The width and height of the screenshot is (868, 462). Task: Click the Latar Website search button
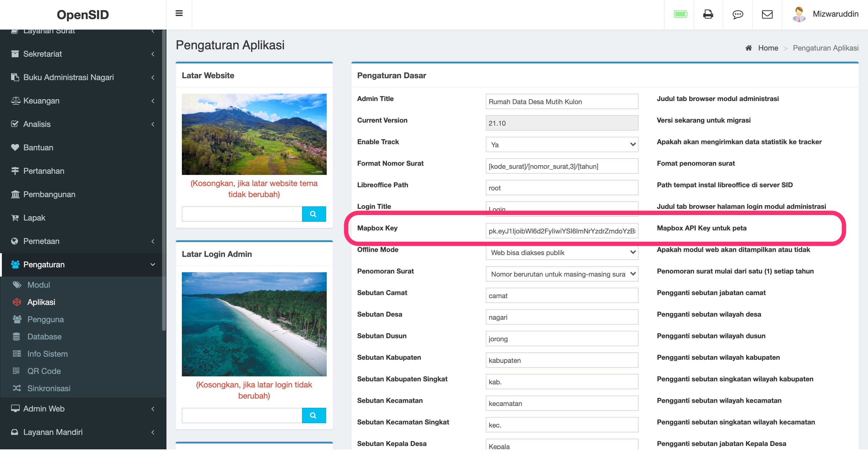click(x=314, y=214)
